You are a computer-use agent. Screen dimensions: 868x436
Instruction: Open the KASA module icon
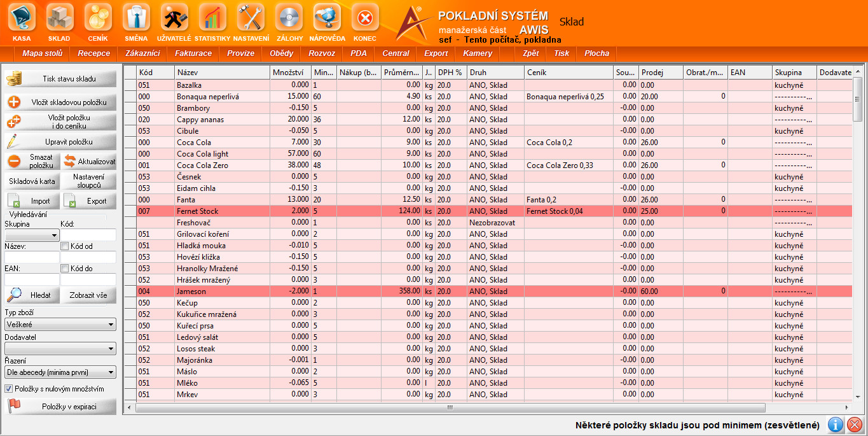[x=22, y=17]
